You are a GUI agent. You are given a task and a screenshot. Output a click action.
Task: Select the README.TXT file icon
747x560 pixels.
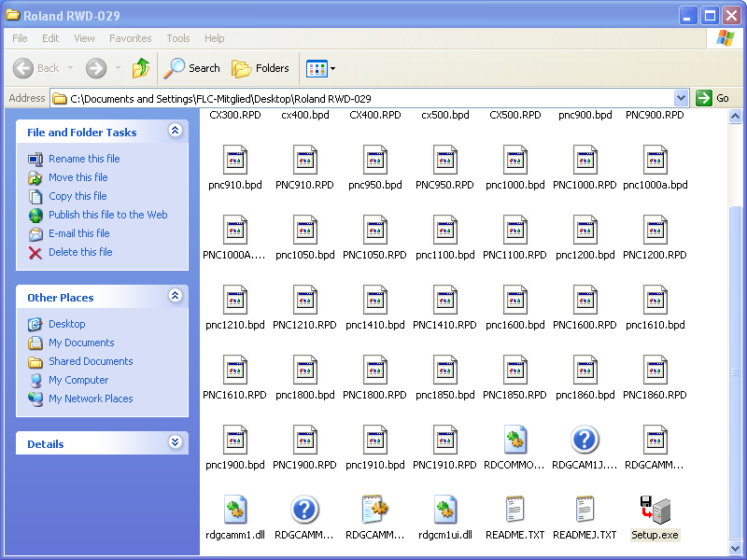pos(515,509)
